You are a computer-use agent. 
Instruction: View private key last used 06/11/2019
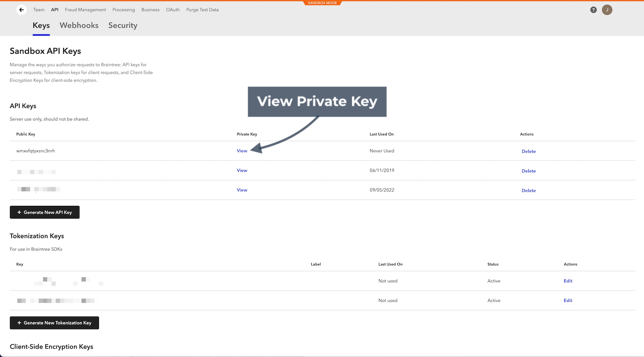pos(242,170)
